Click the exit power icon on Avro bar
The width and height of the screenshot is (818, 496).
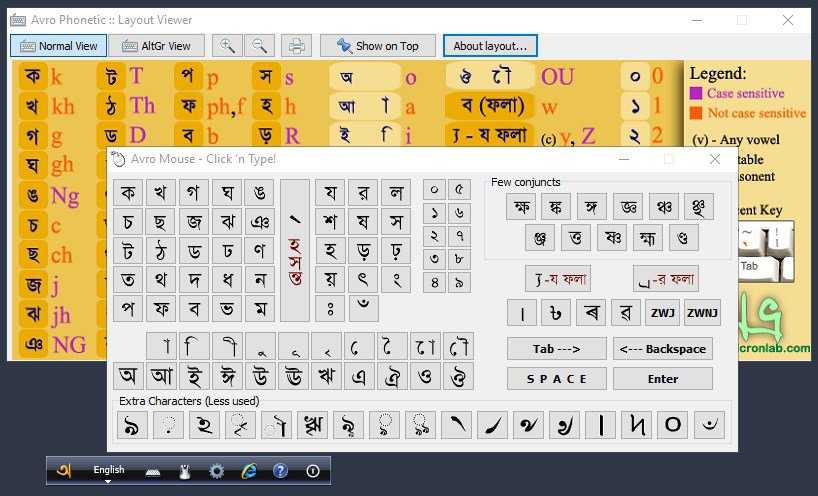point(313,470)
